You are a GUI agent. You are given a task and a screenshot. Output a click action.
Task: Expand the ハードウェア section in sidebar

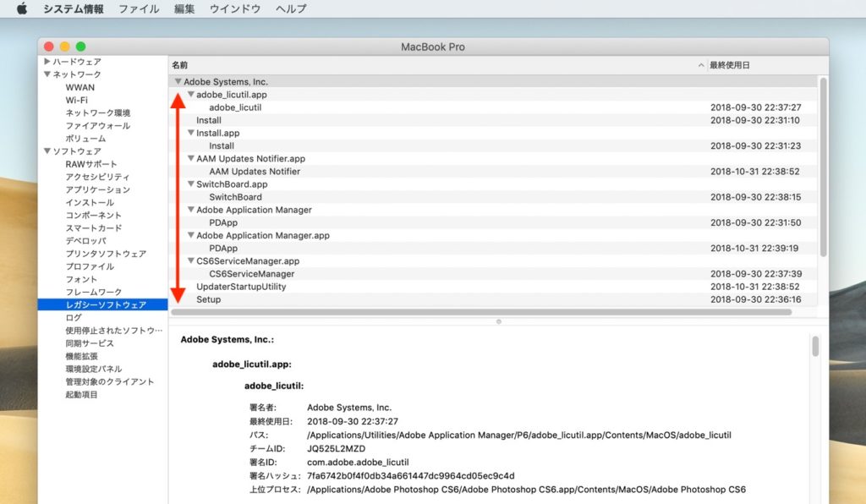(x=47, y=61)
